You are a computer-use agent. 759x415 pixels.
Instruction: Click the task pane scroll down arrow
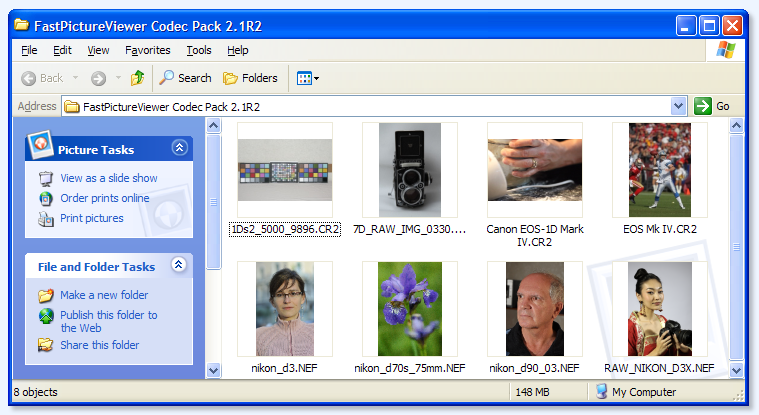pyautogui.click(x=213, y=370)
